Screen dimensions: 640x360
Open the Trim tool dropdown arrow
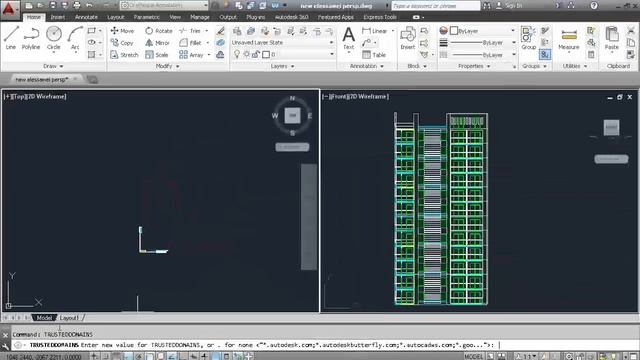(207, 31)
